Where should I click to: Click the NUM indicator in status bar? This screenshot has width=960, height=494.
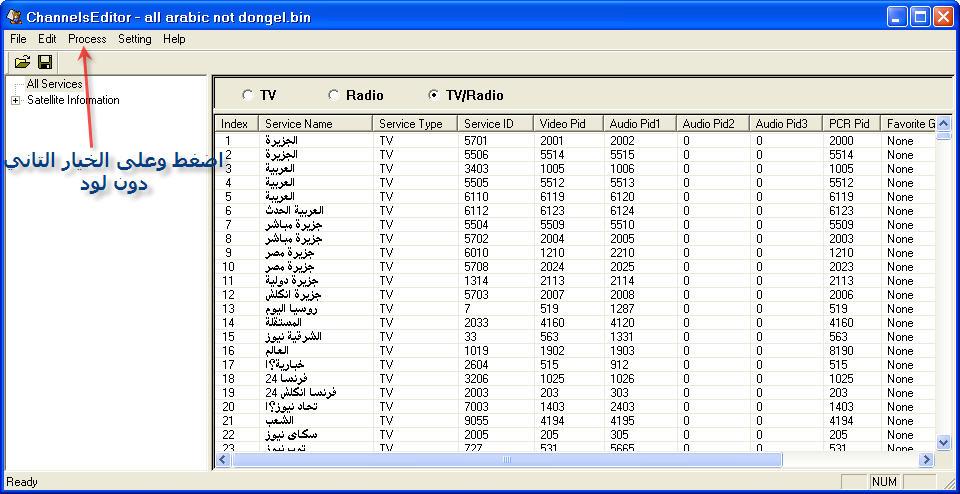pyautogui.click(x=884, y=482)
